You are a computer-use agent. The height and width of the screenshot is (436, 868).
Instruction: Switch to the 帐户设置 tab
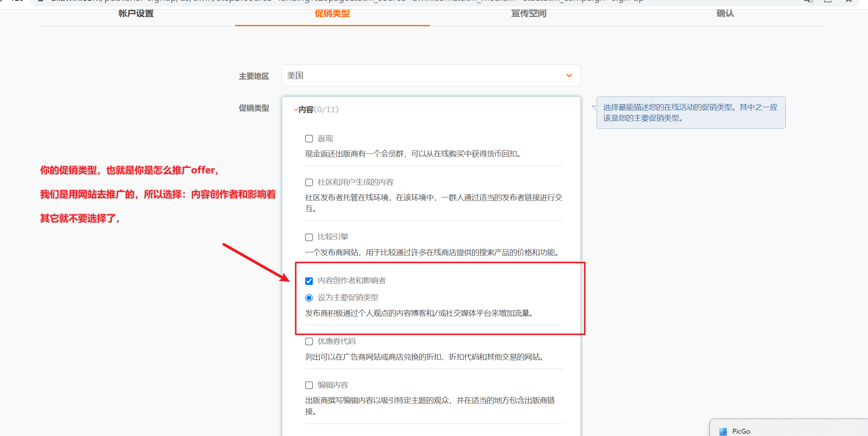click(136, 14)
